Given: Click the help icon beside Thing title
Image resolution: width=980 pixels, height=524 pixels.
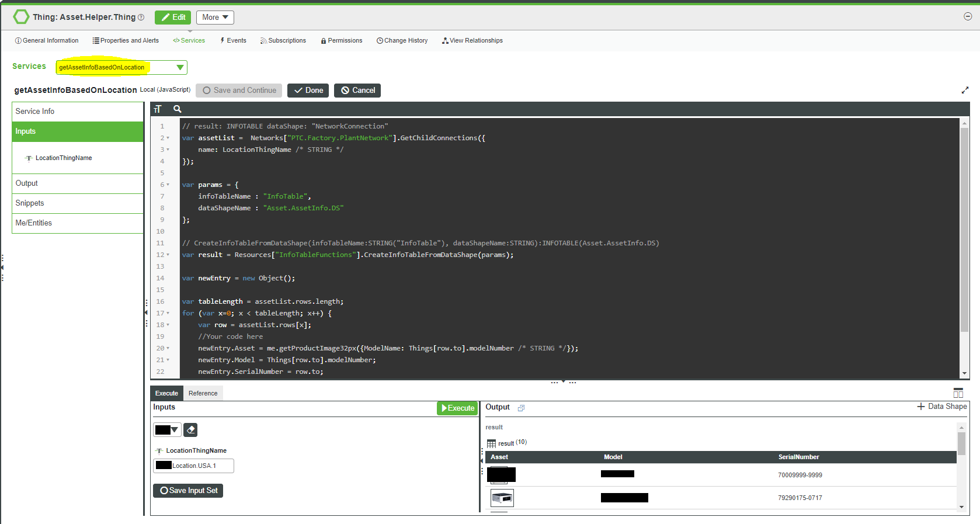Looking at the screenshot, I should 141,18.
